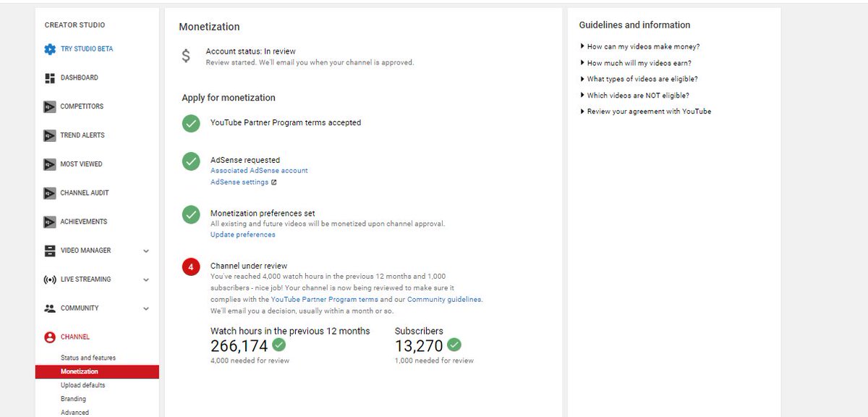Open Competitors section

(82, 106)
